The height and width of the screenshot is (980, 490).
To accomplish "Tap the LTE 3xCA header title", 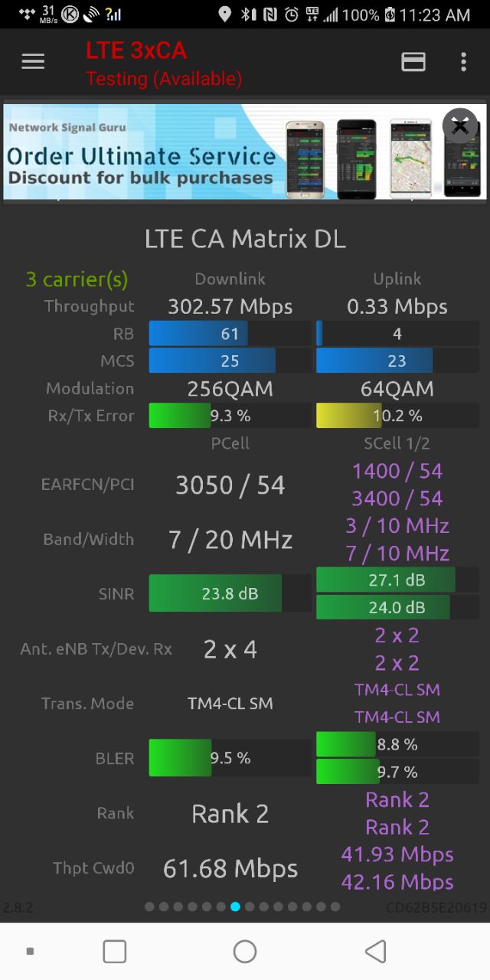I will pos(136,51).
